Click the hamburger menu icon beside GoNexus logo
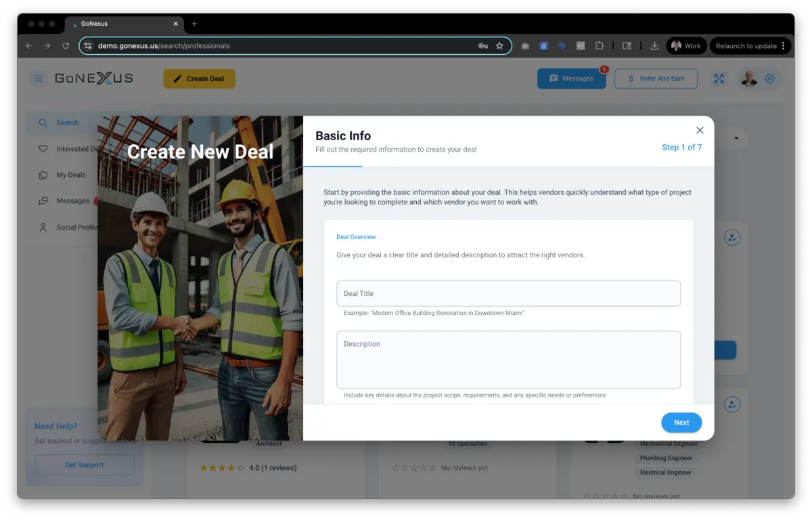Screen dimensions: 812x520 pos(39,79)
